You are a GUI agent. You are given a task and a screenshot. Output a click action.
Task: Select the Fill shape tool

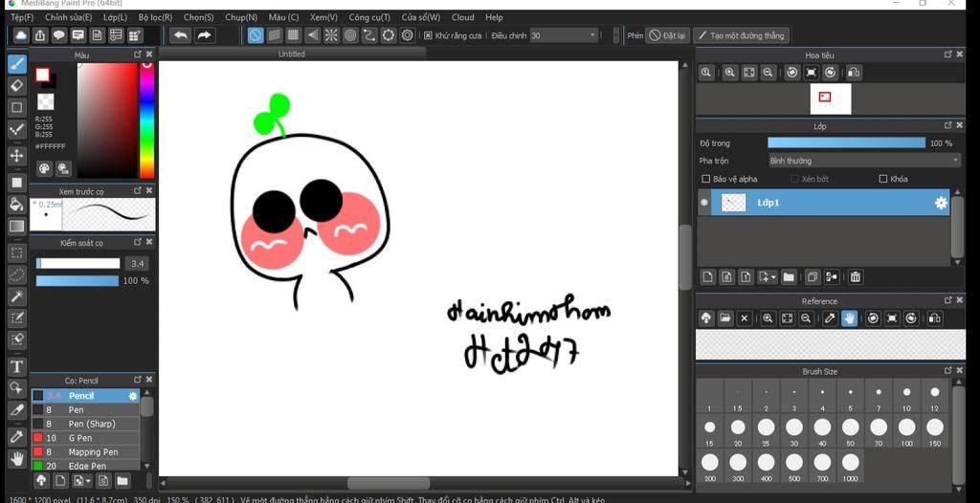(17, 183)
